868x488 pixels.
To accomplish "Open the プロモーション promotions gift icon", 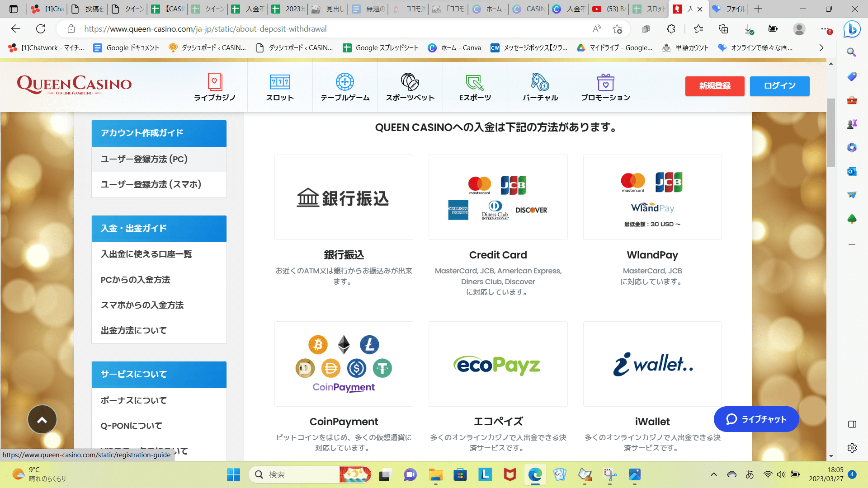I will click(x=606, y=87).
